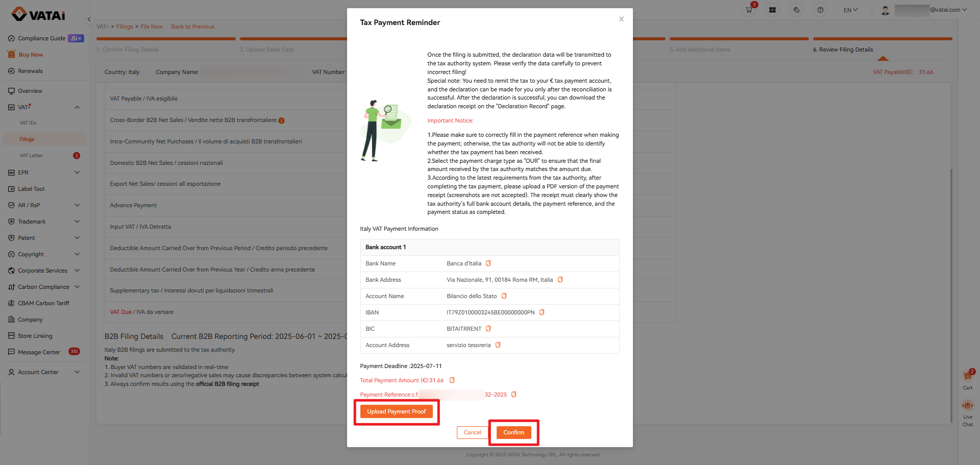Image resolution: width=980 pixels, height=465 pixels.
Task: Open the shopping cart in header
Action: [x=749, y=10]
